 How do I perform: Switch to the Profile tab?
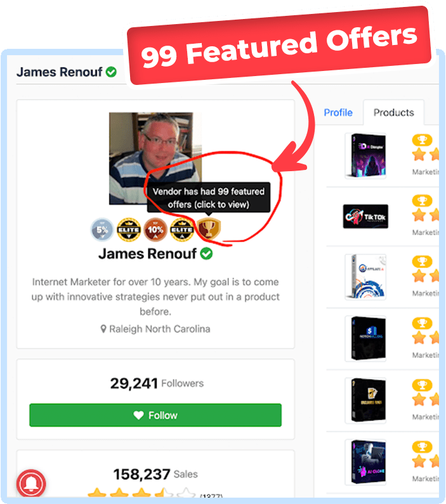coord(338,112)
